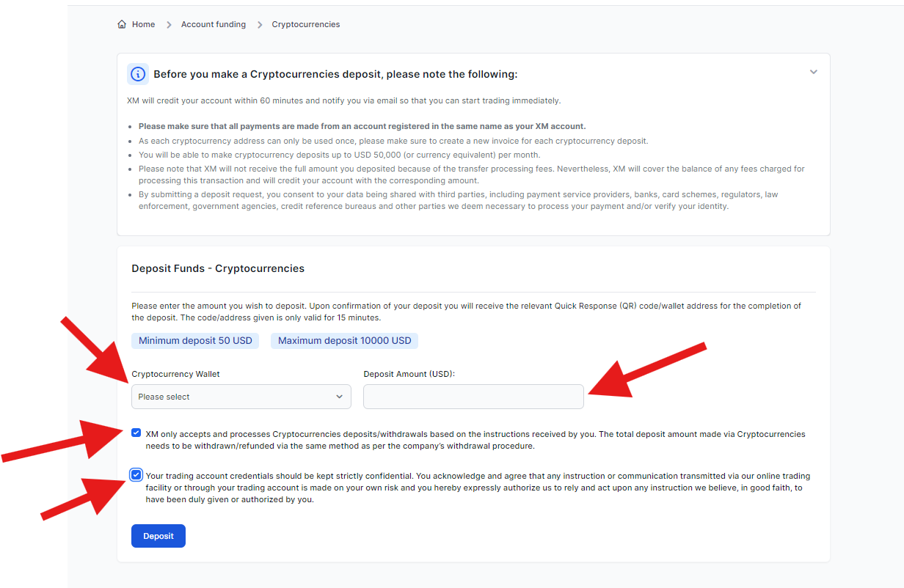
Task: Click the Cryptocurrency Wallet field label
Action: pyautogui.click(x=175, y=374)
